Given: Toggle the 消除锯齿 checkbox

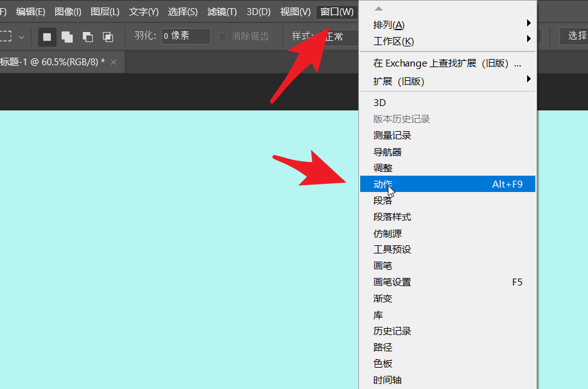Looking at the screenshot, I should [x=222, y=36].
